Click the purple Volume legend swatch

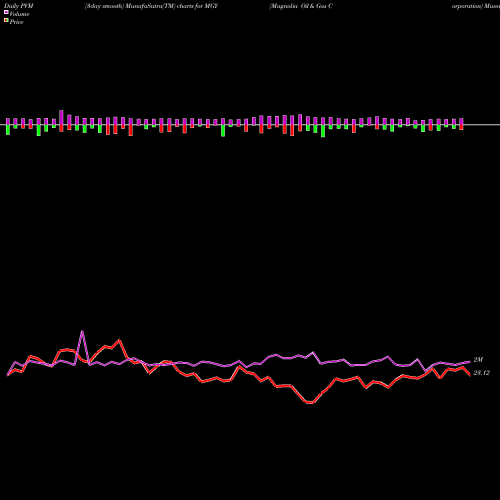pyautogui.click(x=6, y=12)
